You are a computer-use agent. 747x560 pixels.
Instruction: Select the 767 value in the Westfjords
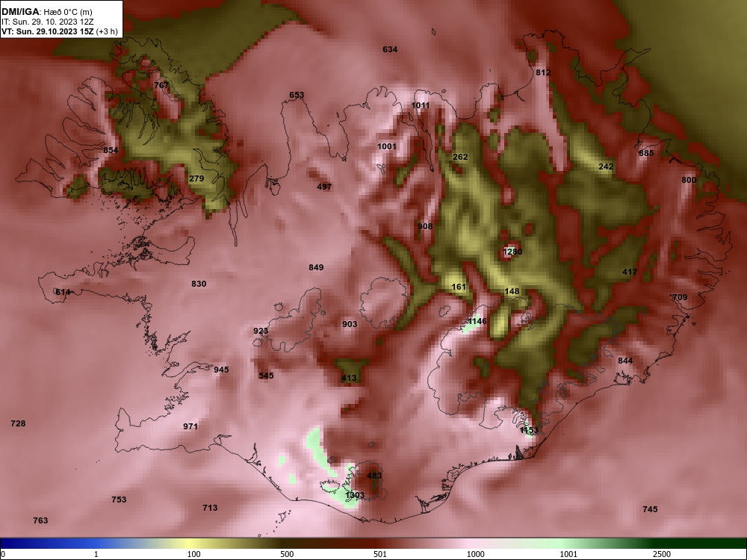coord(161,85)
